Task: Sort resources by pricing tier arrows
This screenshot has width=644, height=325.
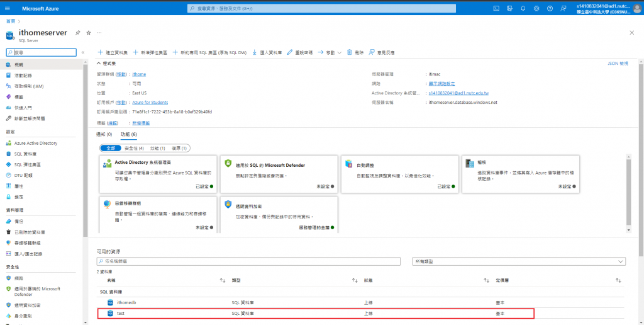Action: 618,280
